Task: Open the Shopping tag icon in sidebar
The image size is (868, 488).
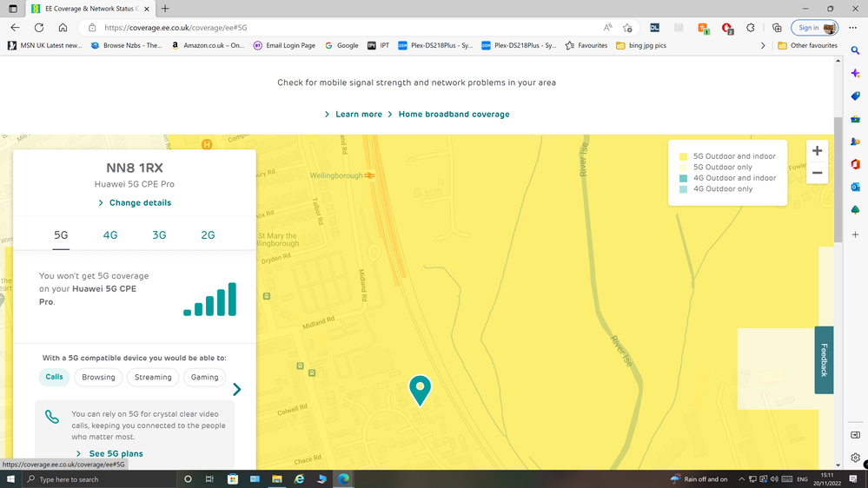Action: [855, 96]
